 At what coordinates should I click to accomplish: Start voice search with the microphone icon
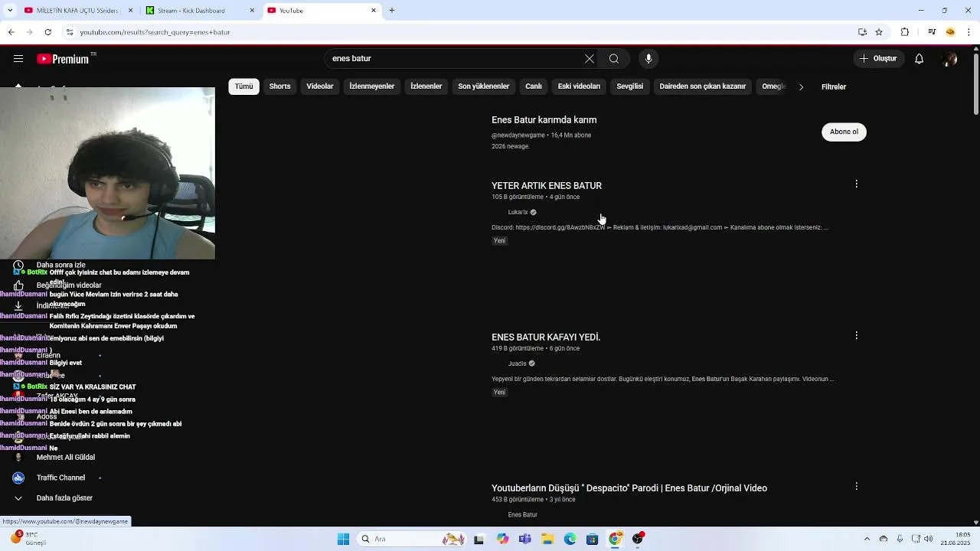coord(648,59)
